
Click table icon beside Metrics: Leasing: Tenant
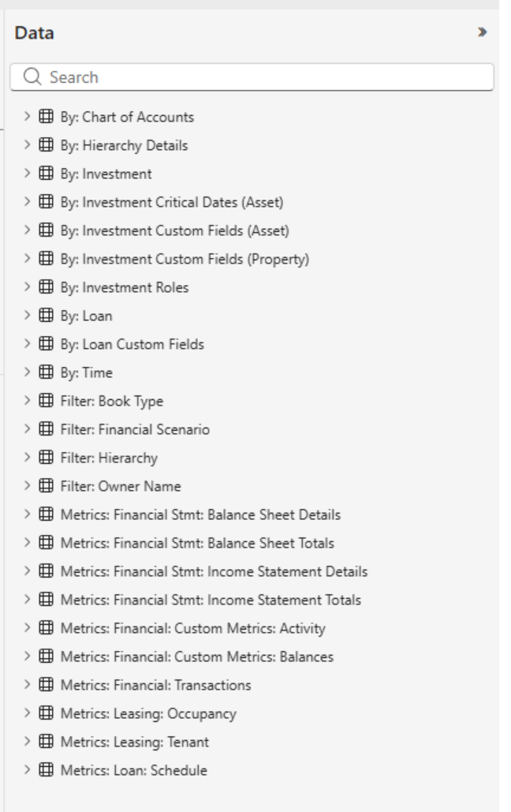coord(47,742)
